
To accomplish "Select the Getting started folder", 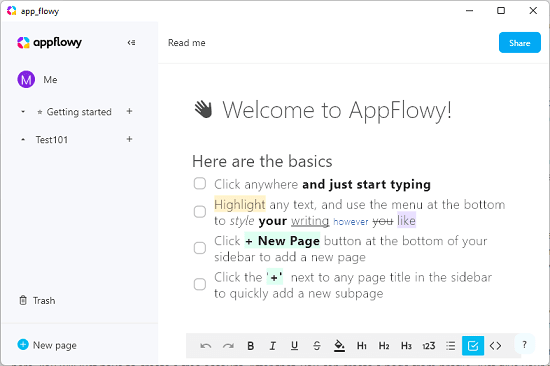I will 79,112.
